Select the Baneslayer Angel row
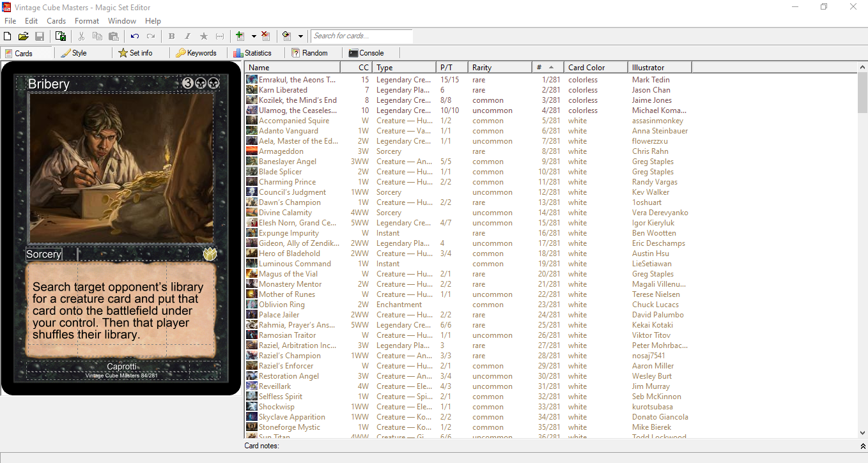The width and height of the screenshot is (868, 463). click(551, 162)
